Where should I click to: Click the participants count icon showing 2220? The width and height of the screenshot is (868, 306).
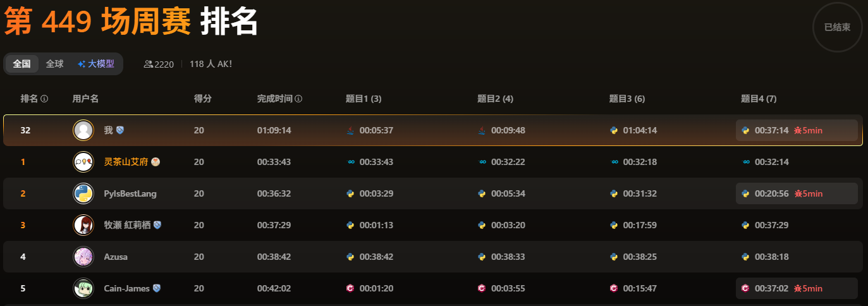[149, 64]
